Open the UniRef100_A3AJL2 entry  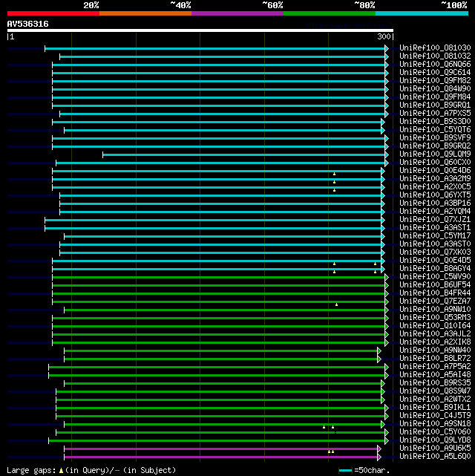(435, 334)
